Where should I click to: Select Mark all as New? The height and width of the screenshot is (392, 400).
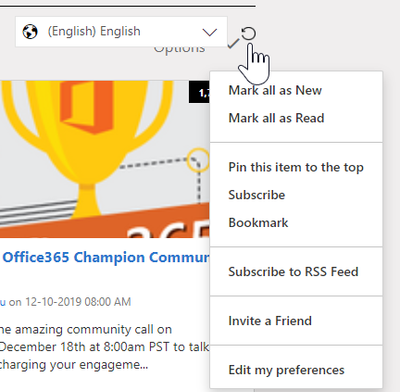[x=275, y=90]
